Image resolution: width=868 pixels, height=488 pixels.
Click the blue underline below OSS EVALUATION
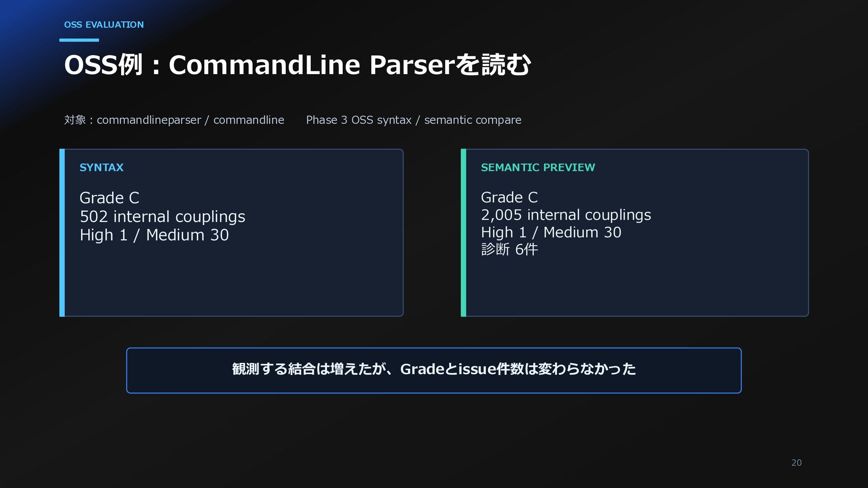[x=79, y=40]
